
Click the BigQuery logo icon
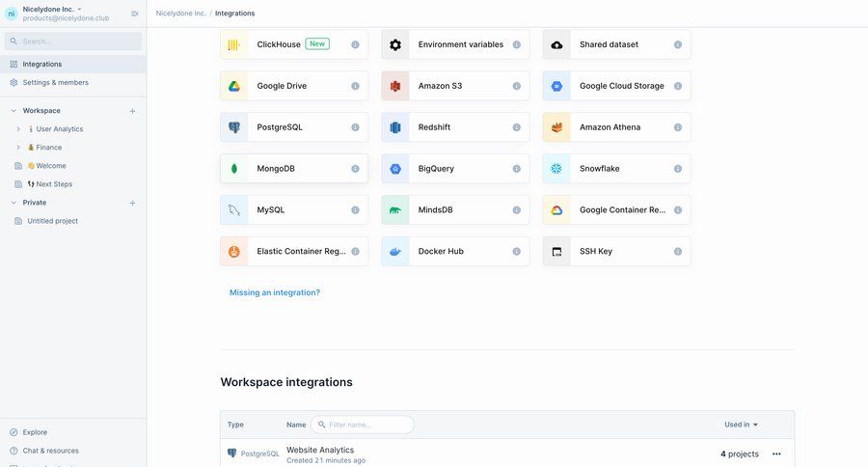coord(395,169)
